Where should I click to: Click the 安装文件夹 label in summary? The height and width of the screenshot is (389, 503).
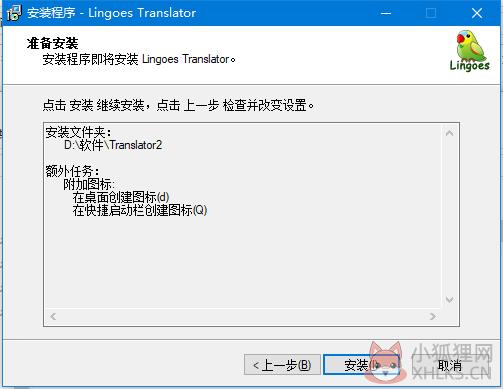[x=78, y=132]
